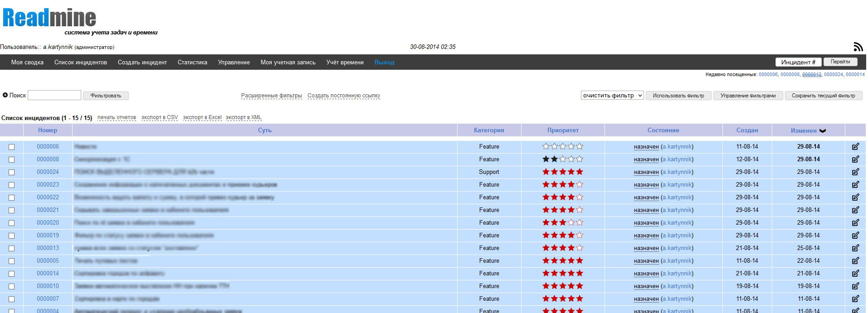
Task: Open the RSS feed icon
Action: 858,47
